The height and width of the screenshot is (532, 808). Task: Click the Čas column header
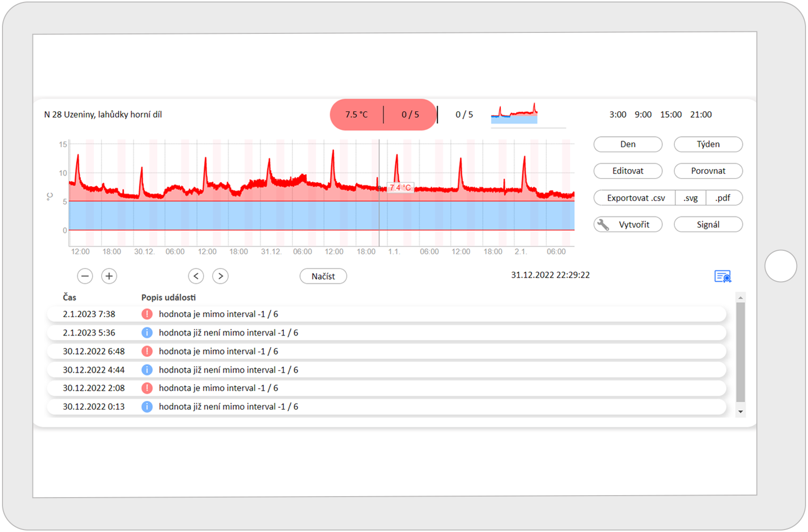69,298
